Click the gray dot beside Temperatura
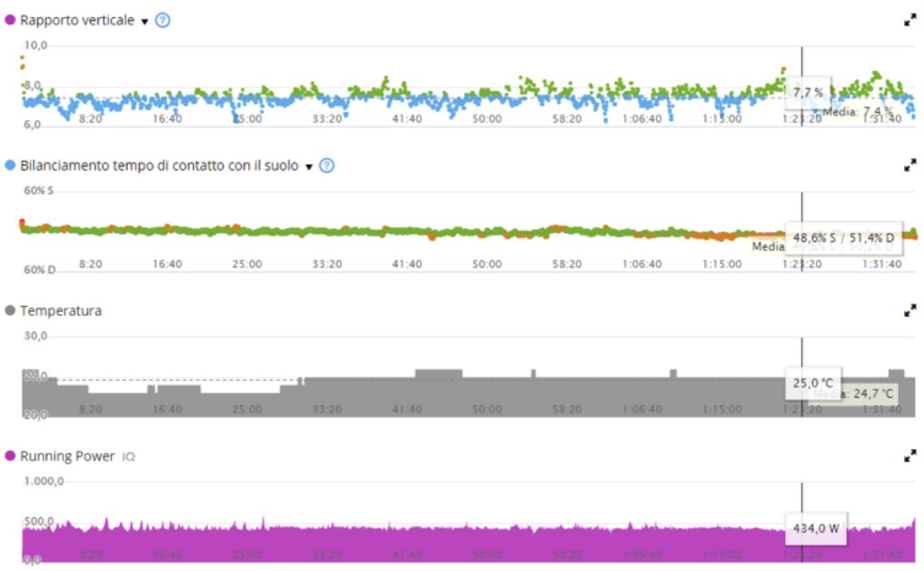Screen dimensions: 924x571 [x=10, y=310]
